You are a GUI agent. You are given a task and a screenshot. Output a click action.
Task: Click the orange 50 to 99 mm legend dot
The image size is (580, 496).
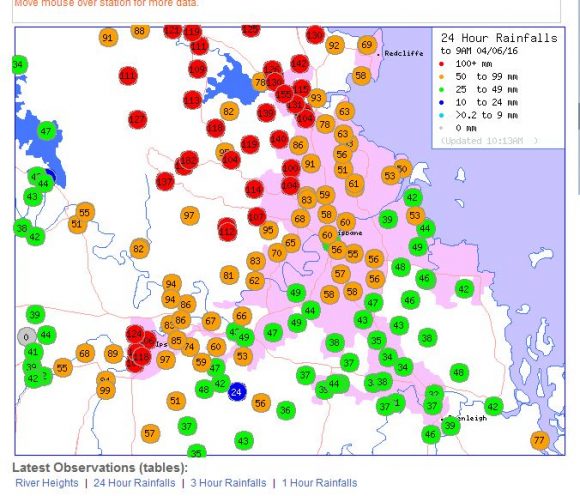coord(441,77)
